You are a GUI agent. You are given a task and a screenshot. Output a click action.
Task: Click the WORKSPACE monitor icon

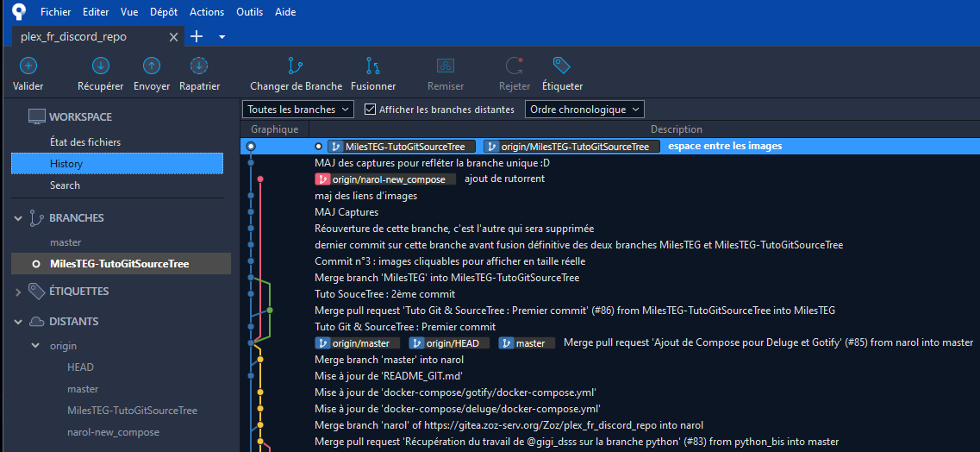tap(37, 117)
